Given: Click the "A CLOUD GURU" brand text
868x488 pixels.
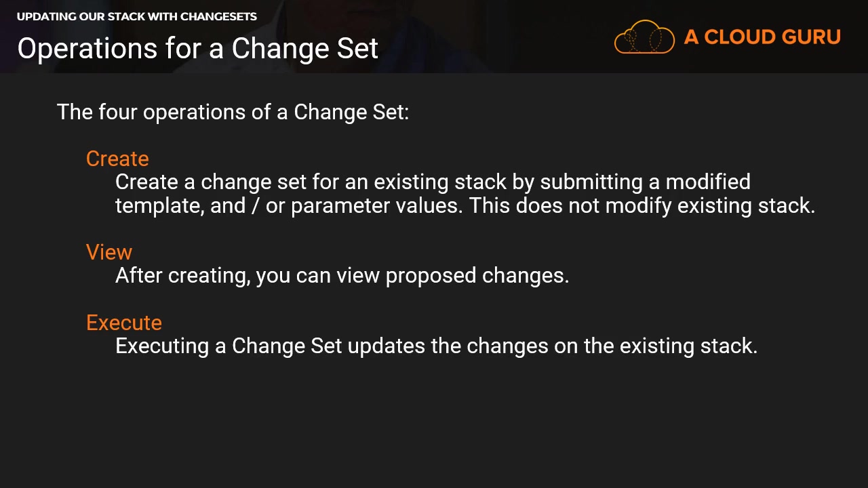Looking at the screenshot, I should [762, 37].
